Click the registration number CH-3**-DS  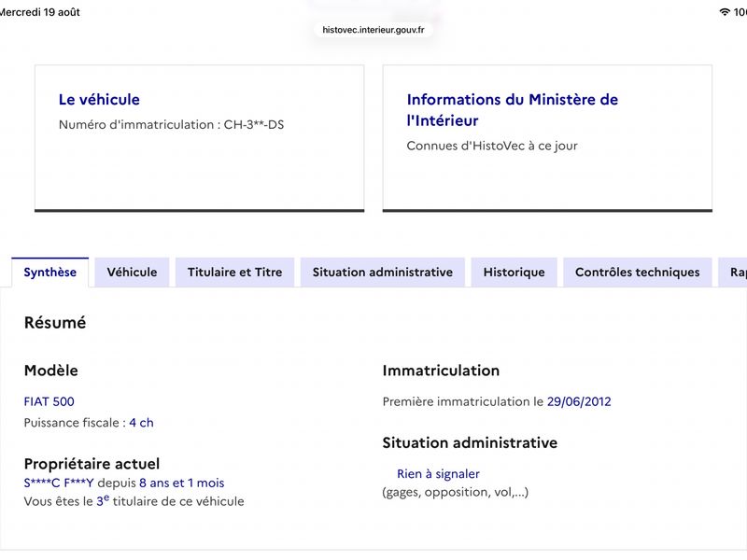point(254,125)
